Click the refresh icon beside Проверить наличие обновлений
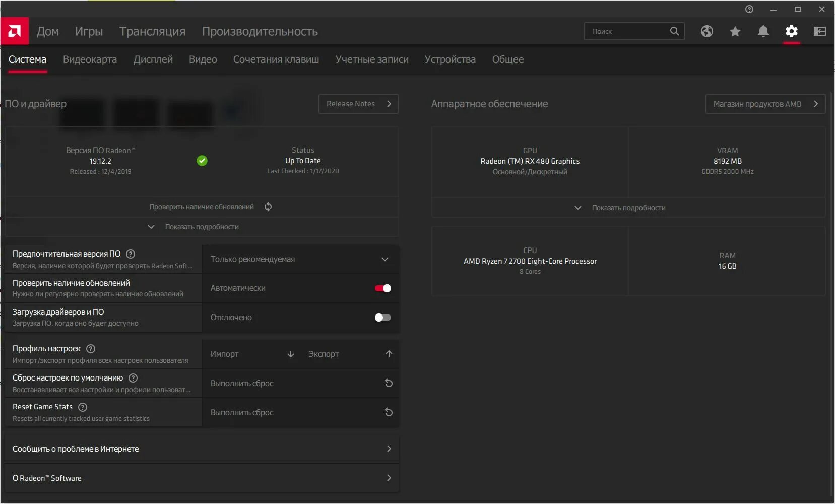Image resolution: width=835 pixels, height=504 pixels. click(x=268, y=207)
